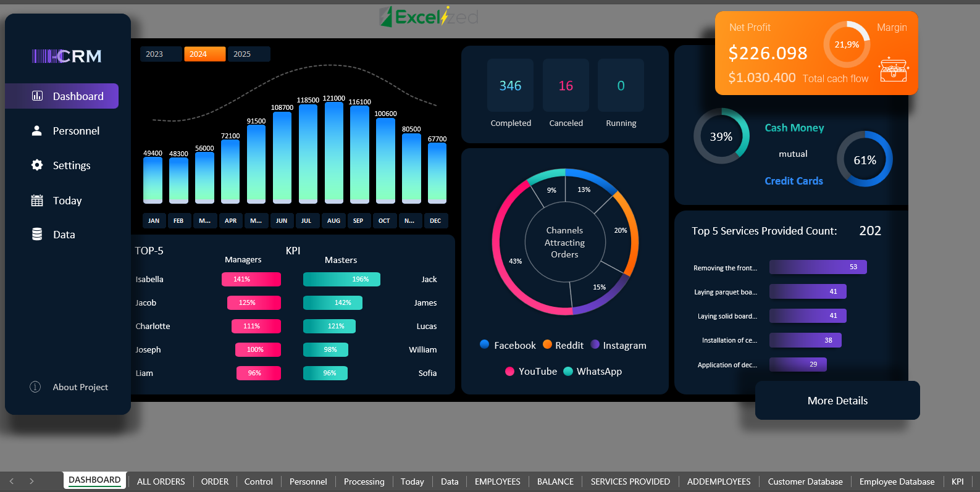Click the $1.030.400 total cash flow value
Screen dimensions: 980x492
(x=762, y=77)
